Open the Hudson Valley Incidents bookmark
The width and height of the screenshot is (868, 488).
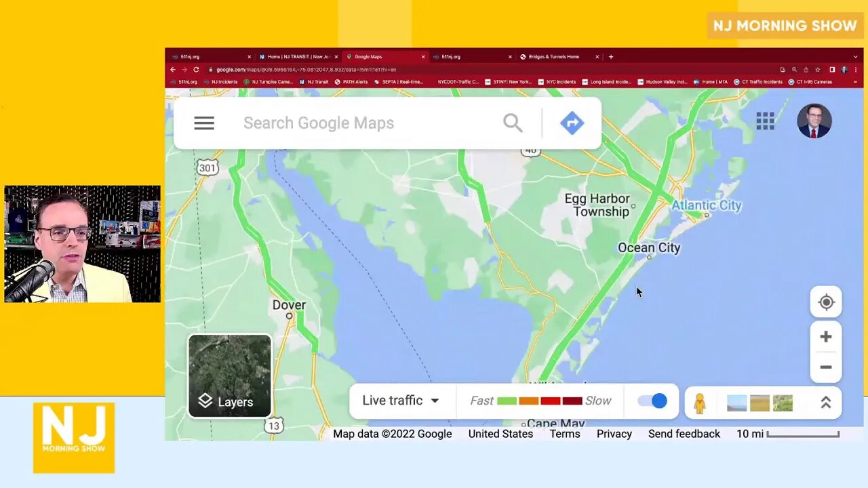tap(662, 82)
